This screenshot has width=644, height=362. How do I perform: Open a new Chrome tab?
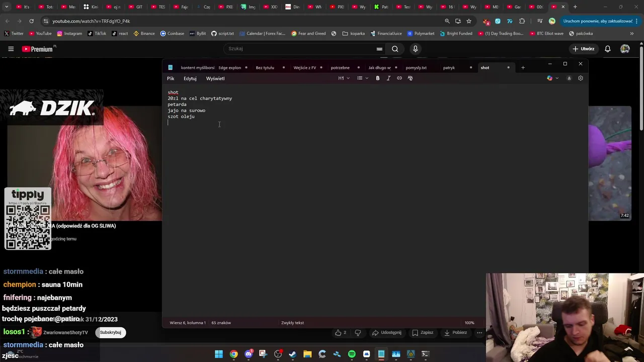pyautogui.click(x=575, y=7)
